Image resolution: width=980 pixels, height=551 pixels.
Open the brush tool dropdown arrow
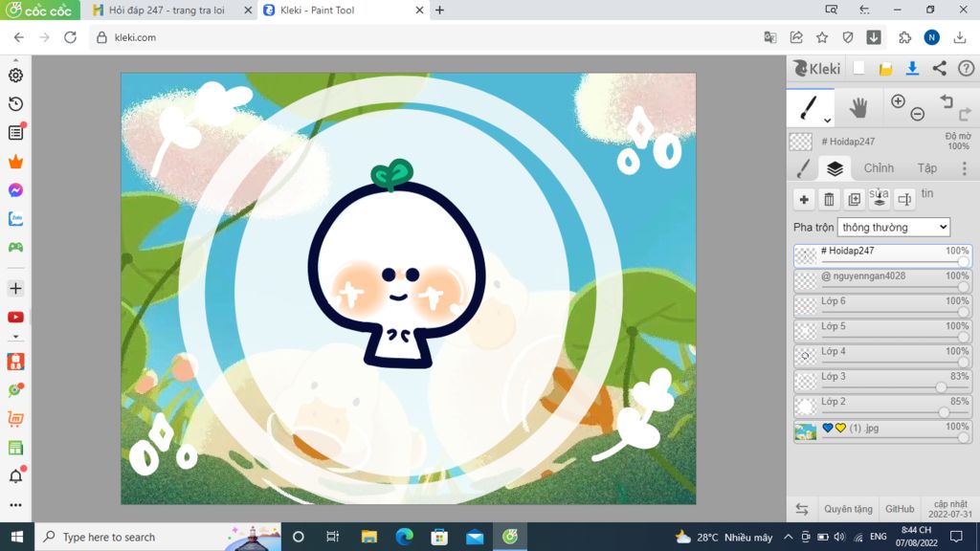click(827, 120)
